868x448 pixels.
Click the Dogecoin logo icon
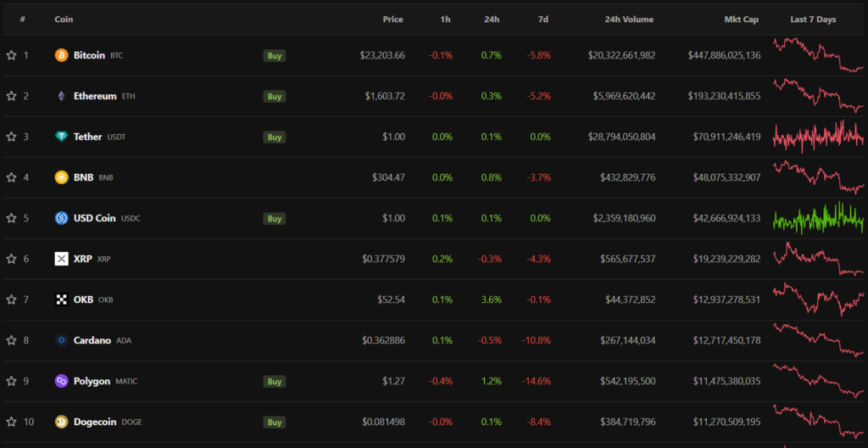pos(61,422)
